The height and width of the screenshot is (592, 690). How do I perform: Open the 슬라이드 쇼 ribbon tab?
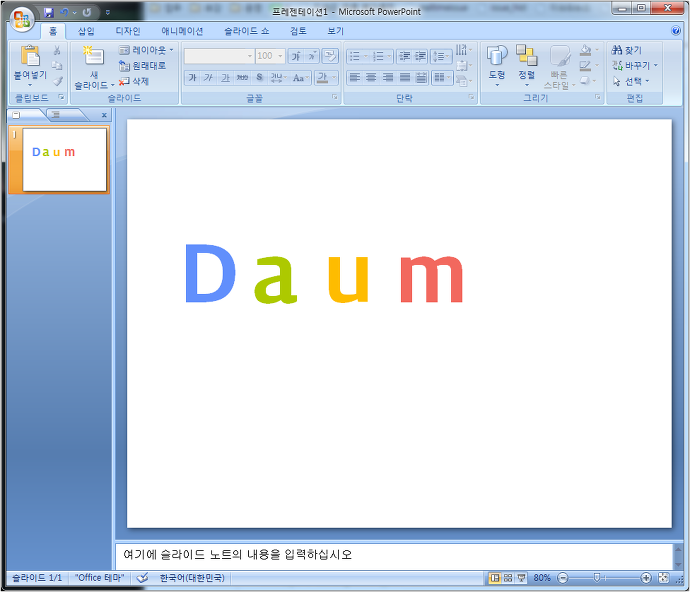point(246,31)
